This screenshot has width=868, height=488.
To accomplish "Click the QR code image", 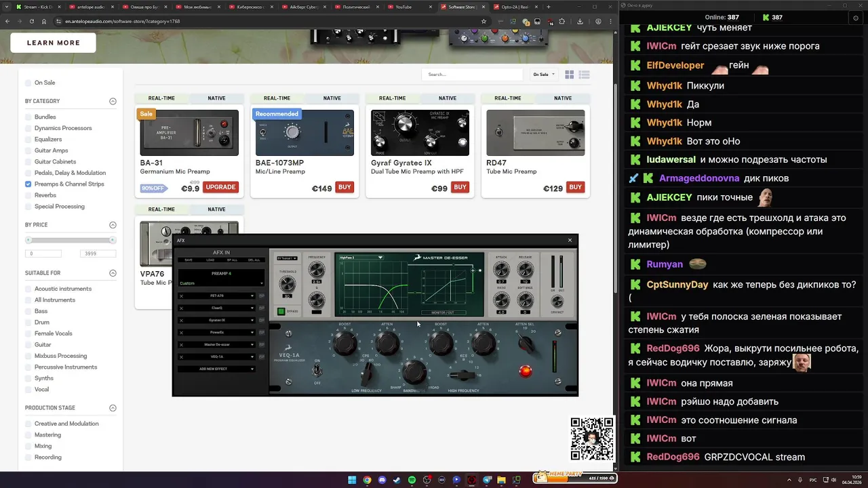I will (592, 439).
